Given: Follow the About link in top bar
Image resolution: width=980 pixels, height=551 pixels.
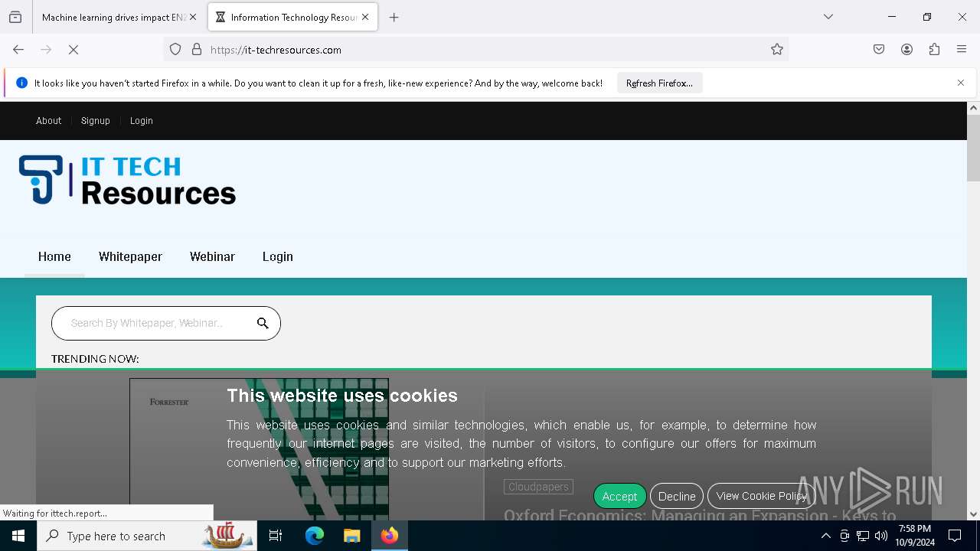Looking at the screenshot, I should 48,121.
